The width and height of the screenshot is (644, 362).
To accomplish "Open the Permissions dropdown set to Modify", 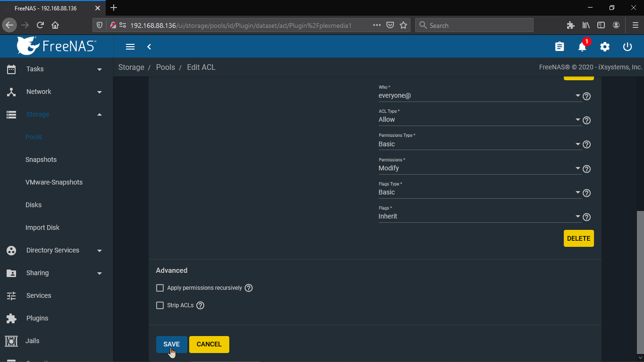I will click(x=479, y=168).
